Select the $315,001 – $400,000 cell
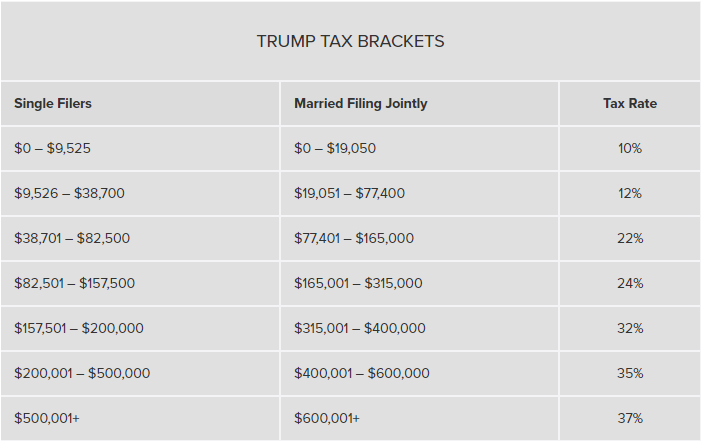The width and height of the screenshot is (705, 447). 360,328
